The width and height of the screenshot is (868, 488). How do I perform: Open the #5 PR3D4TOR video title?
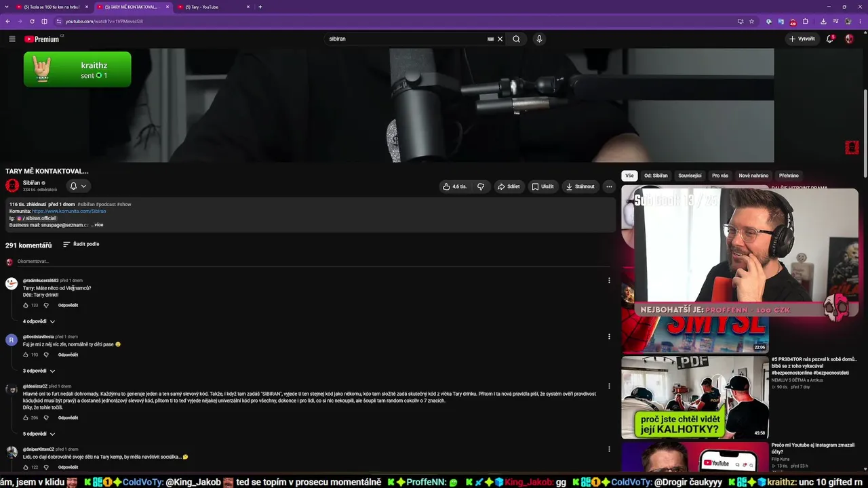pyautogui.click(x=814, y=366)
